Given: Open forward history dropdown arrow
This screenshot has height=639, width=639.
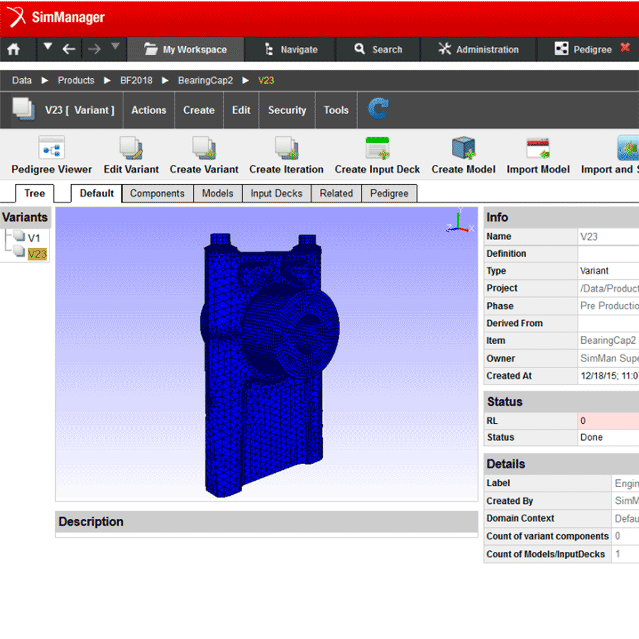Looking at the screenshot, I should [115, 46].
